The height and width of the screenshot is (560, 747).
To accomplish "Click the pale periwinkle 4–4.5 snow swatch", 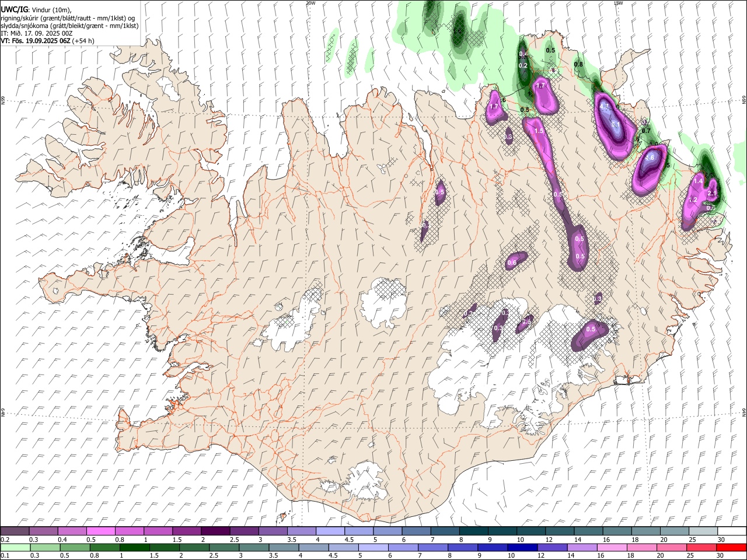I will click(x=330, y=531).
